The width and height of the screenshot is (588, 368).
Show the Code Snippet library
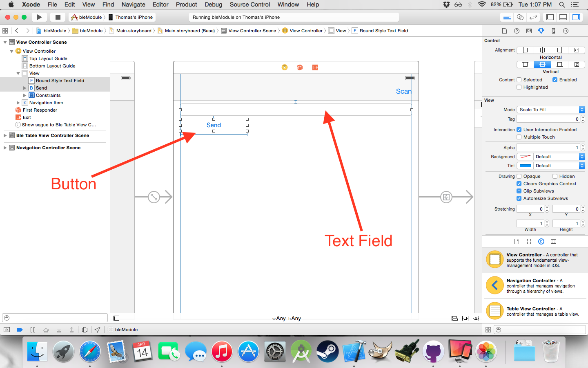[x=529, y=241]
